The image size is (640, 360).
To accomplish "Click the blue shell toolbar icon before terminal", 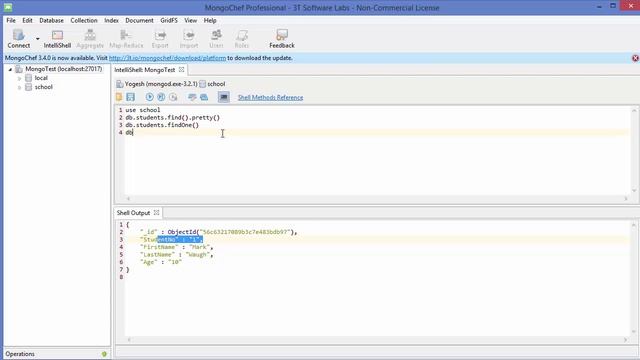I will coord(204,97).
